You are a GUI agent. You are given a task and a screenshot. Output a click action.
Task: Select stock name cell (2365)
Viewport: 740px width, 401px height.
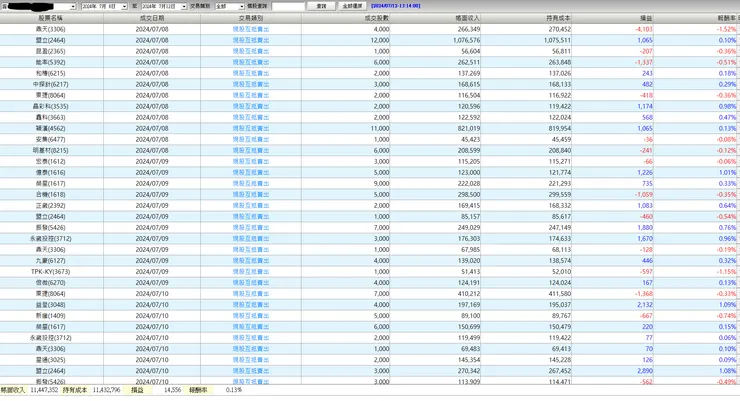50,51
